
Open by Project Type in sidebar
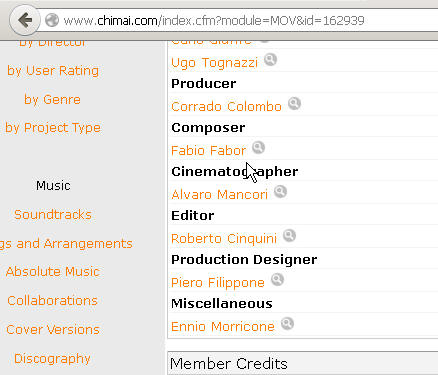point(53,128)
